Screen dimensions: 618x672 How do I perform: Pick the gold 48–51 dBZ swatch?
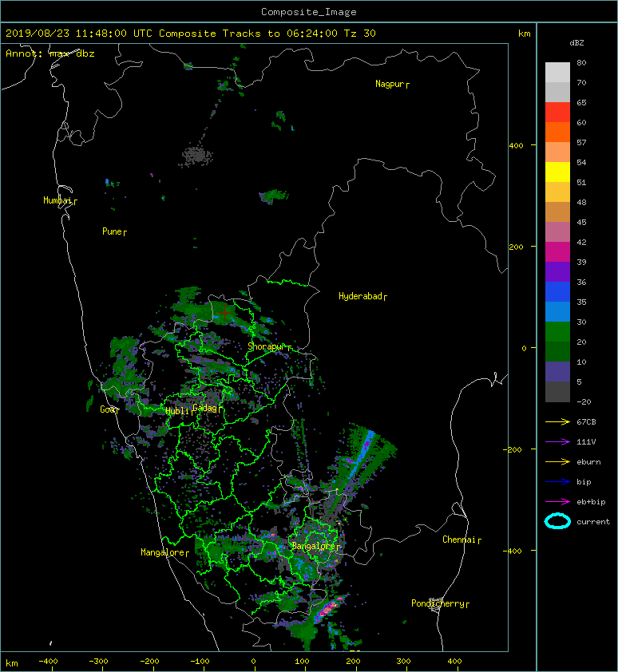coord(557,192)
